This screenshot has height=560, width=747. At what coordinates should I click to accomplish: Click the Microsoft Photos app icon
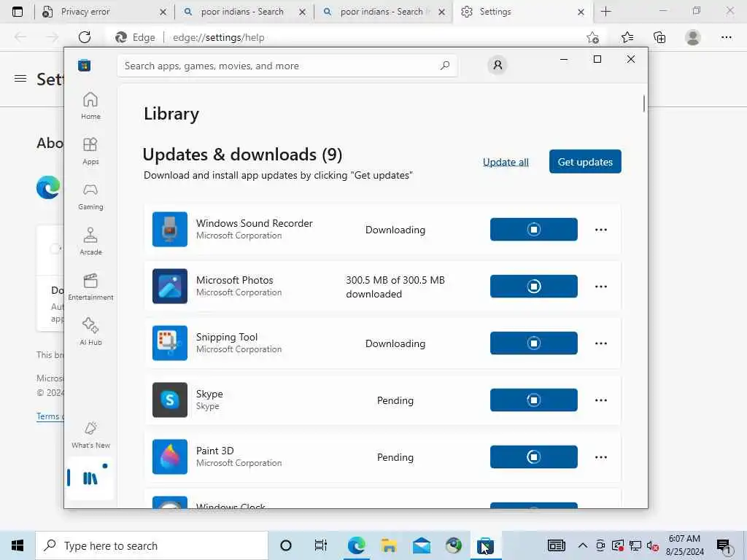click(169, 286)
